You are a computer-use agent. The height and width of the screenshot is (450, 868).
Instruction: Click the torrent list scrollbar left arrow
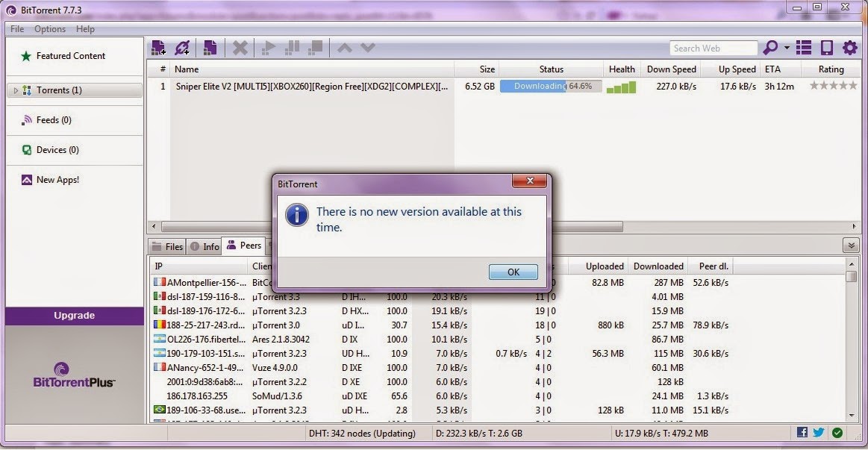pyautogui.click(x=154, y=226)
